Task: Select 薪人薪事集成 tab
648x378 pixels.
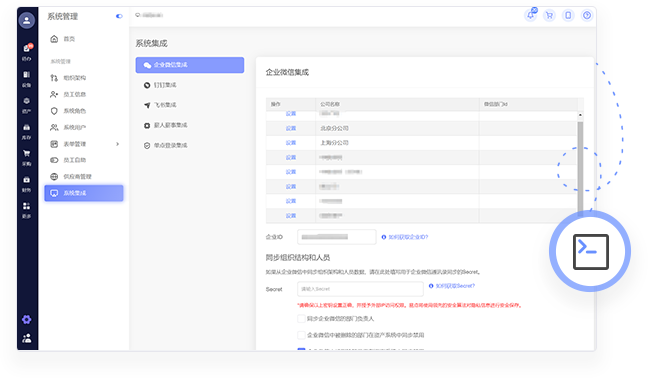Action: click(x=166, y=125)
